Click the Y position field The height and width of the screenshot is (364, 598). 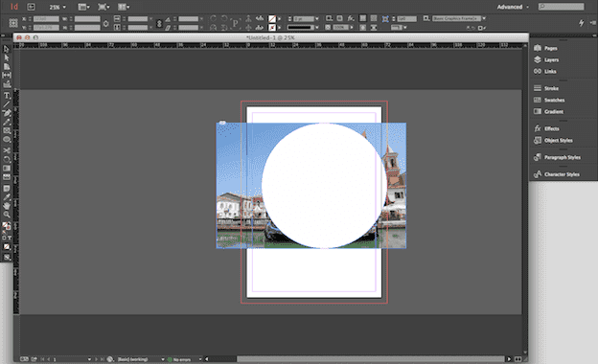pyautogui.click(x=46, y=28)
